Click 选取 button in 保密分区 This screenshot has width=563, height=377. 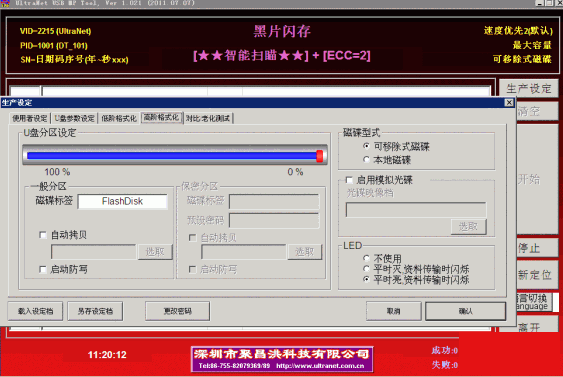click(304, 252)
